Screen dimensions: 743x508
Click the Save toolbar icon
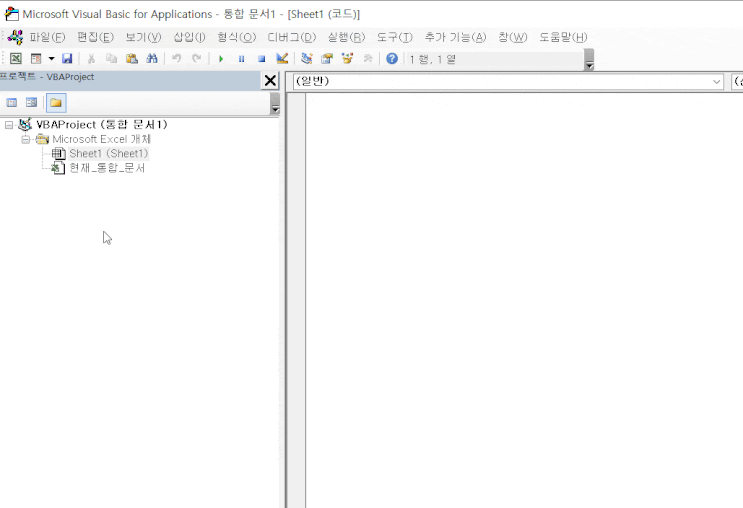tap(67, 59)
